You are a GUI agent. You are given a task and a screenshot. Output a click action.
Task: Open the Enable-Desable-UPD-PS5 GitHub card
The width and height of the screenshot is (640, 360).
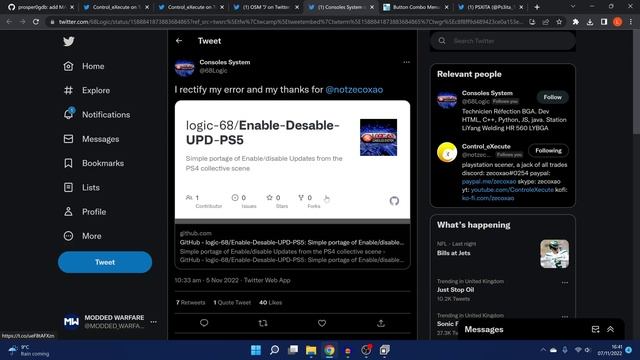tap(292, 185)
